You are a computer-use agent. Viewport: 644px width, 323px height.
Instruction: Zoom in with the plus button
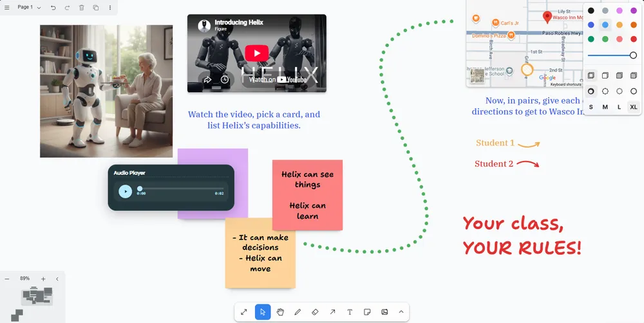tap(43, 279)
